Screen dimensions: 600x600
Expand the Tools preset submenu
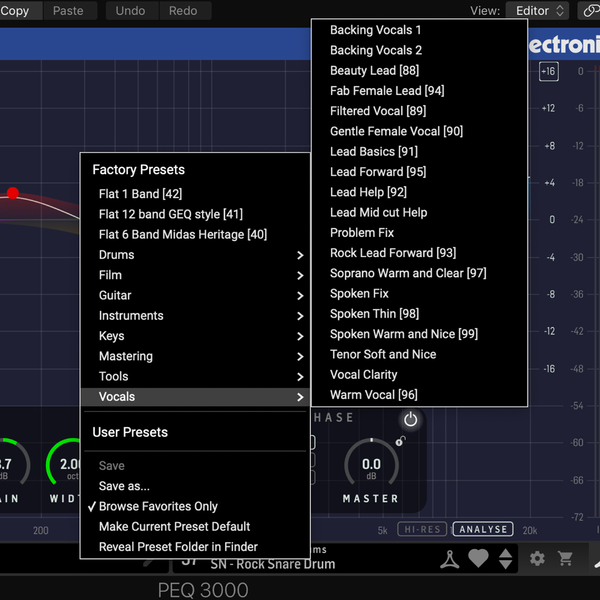tap(195, 377)
